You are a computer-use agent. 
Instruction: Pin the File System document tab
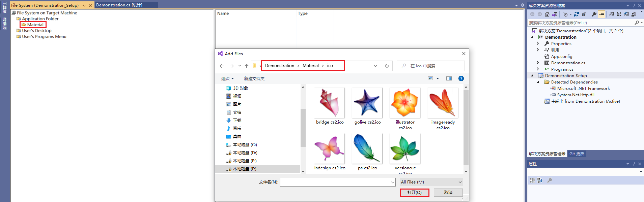(x=84, y=5)
